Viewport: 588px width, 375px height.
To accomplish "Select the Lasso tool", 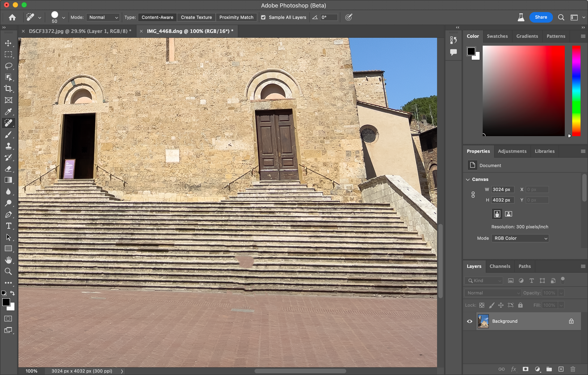I will (8, 66).
